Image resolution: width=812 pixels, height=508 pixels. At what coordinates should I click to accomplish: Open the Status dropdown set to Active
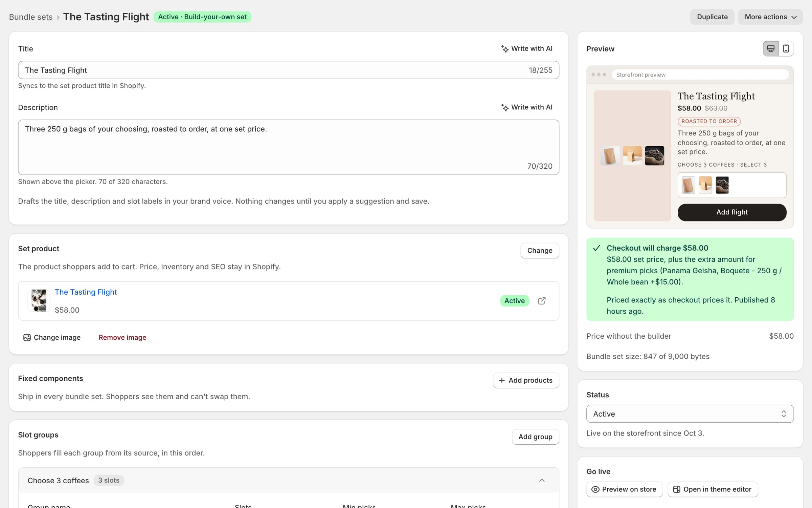[690, 414]
